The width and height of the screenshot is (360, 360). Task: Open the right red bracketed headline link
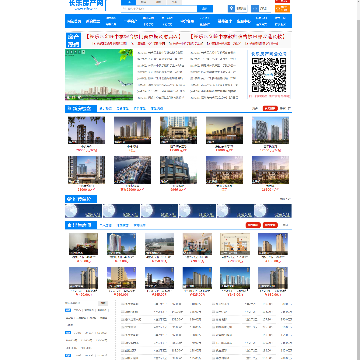pyautogui.click(x=238, y=36)
